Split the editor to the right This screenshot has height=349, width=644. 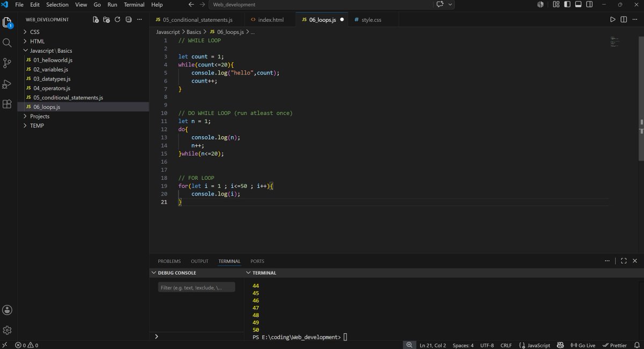pyautogui.click(x=624, y=19)
